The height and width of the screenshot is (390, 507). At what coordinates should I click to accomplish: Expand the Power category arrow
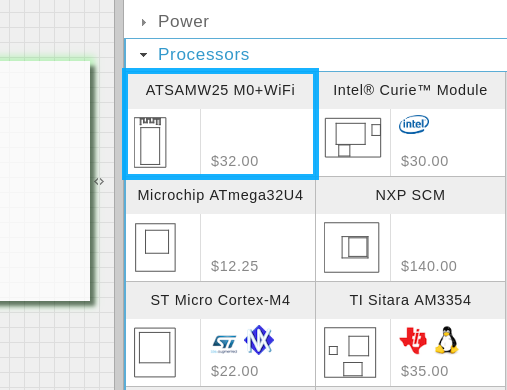(x=144, y=22)
